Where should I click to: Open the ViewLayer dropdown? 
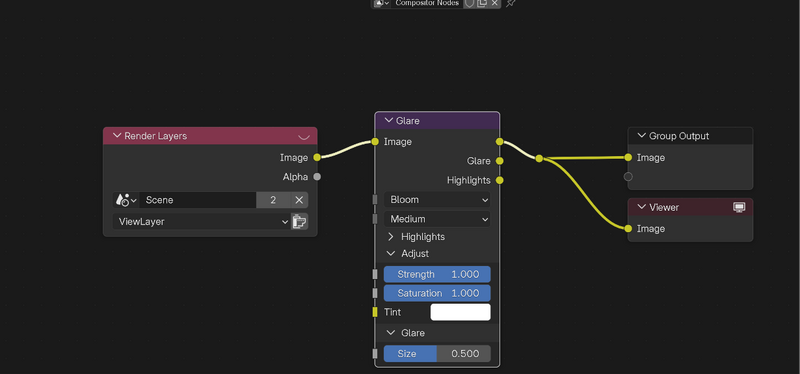(x=202, y=221)
